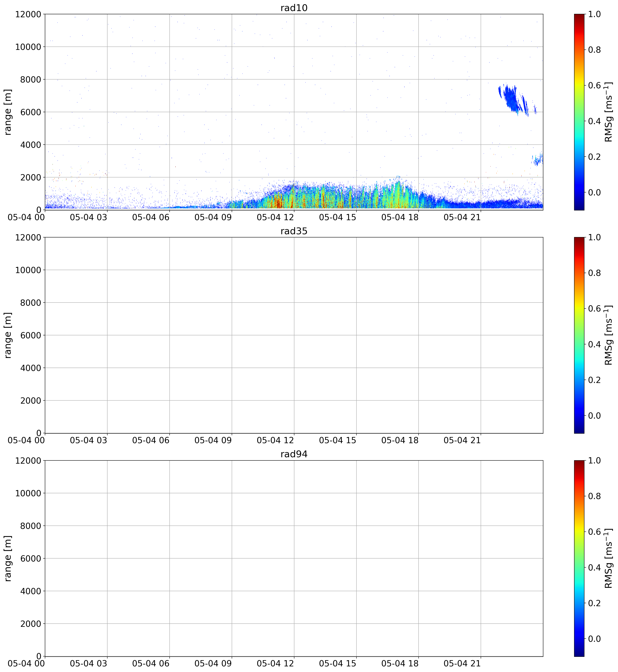Click the rad10 RMSg colorbar
618x672 pixels.
[579, 112]
